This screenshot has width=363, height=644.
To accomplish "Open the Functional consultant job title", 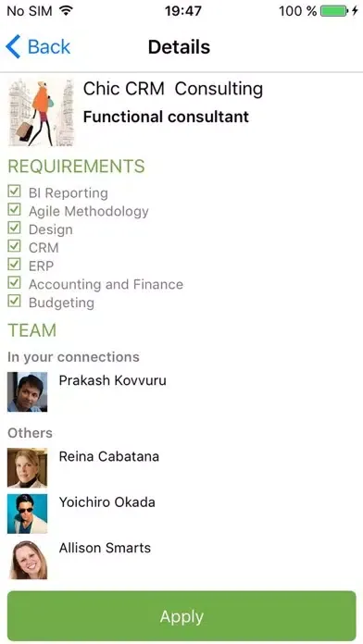I will tap(166, 117).
